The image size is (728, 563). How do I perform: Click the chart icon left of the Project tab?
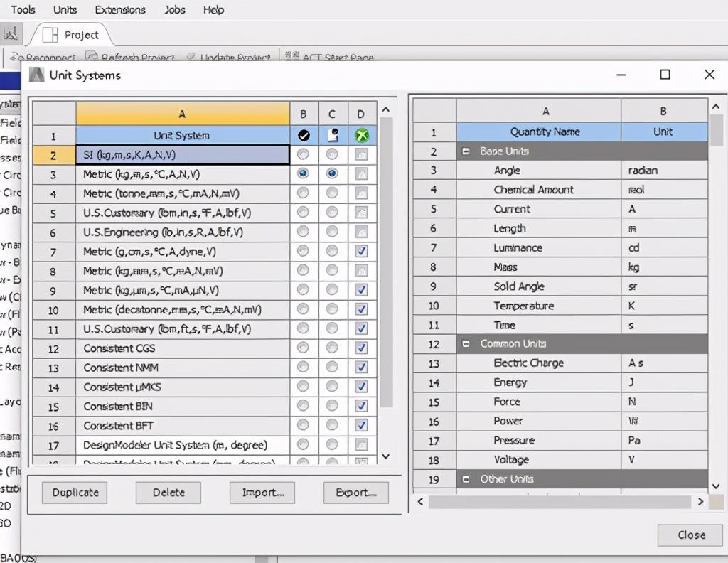10,33
